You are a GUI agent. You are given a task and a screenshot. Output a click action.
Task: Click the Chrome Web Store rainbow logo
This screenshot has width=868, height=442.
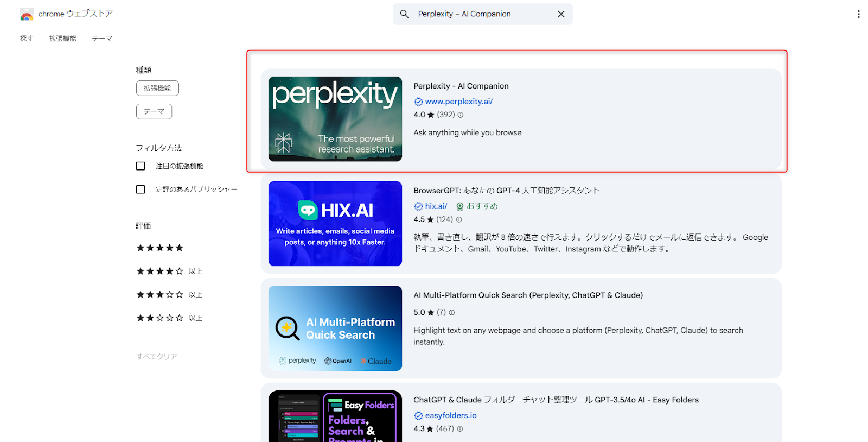27,14
